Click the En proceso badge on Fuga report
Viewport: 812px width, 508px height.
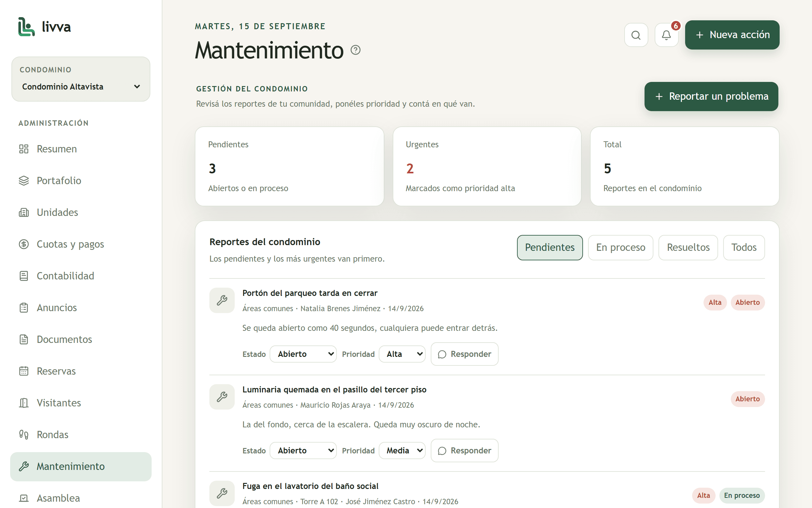[742, 496]
